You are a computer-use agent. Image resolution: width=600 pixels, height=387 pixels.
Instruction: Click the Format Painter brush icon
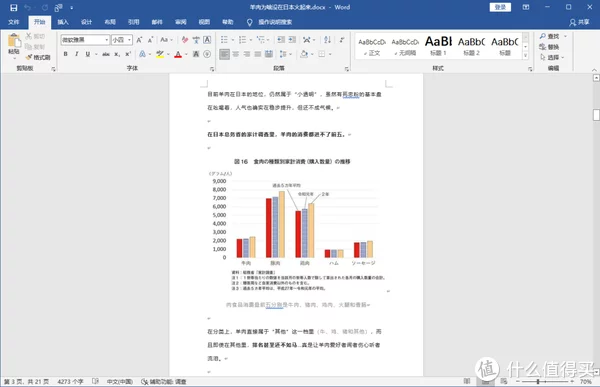point(29,57)
